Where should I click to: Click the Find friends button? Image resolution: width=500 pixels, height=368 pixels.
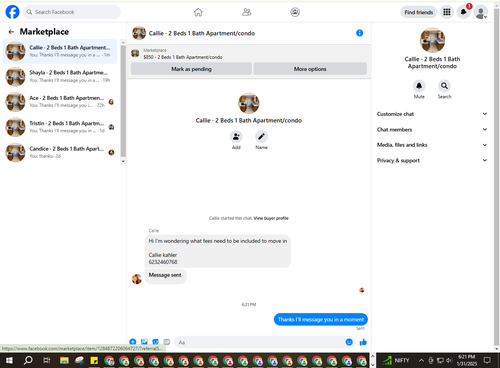click(419, 12)
